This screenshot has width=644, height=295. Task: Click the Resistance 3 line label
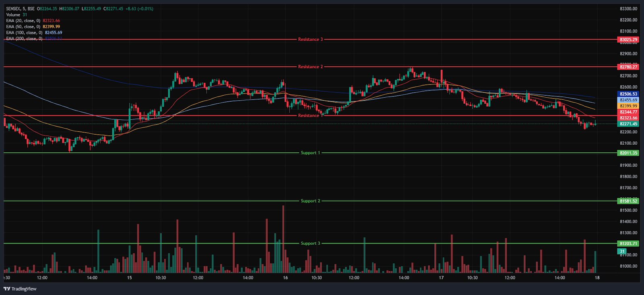(x=310, y=39)
